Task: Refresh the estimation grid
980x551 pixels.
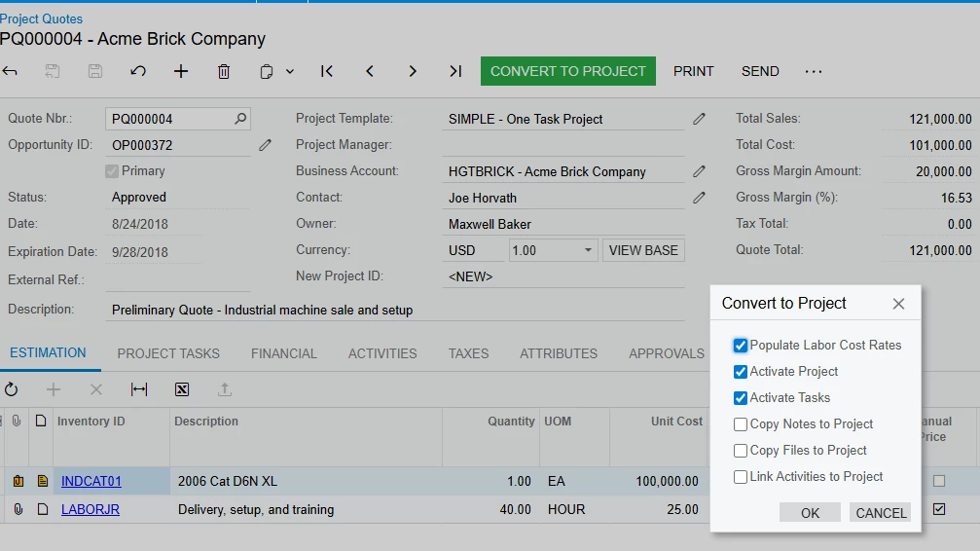Action: [x=12, y=389]
